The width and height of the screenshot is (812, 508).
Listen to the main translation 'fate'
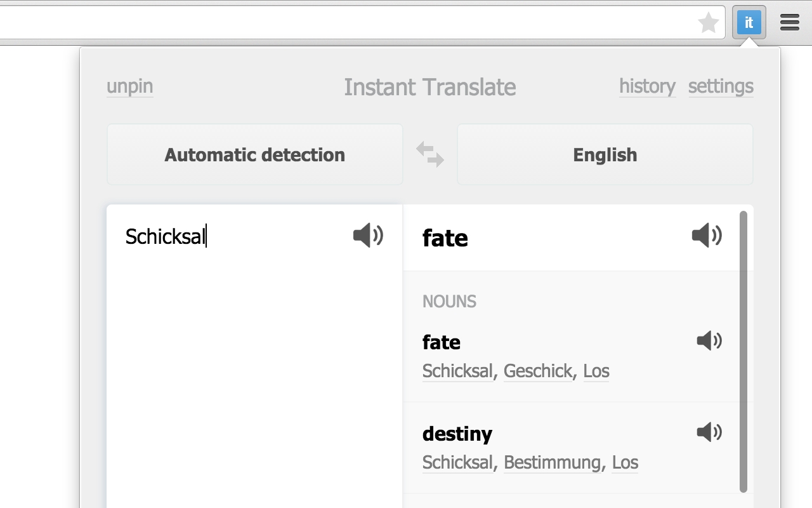pos(707,236)
